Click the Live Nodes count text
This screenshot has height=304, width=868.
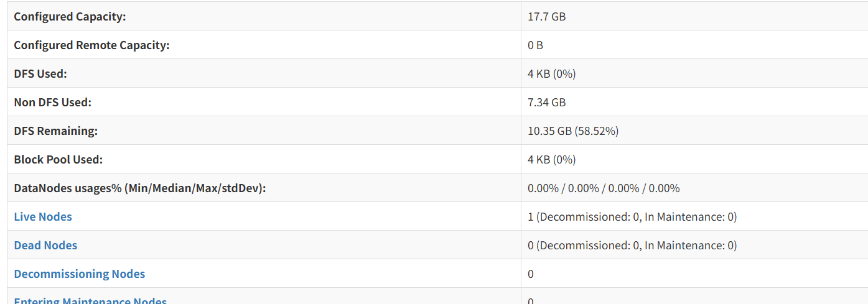(x=632, y=217)
